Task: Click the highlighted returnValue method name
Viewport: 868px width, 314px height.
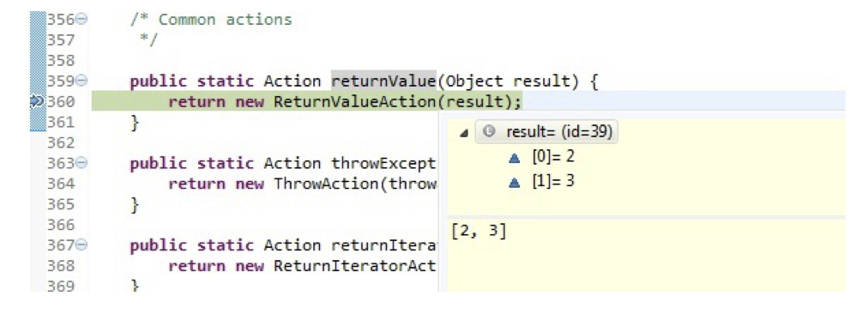Action: click(383, 82)
